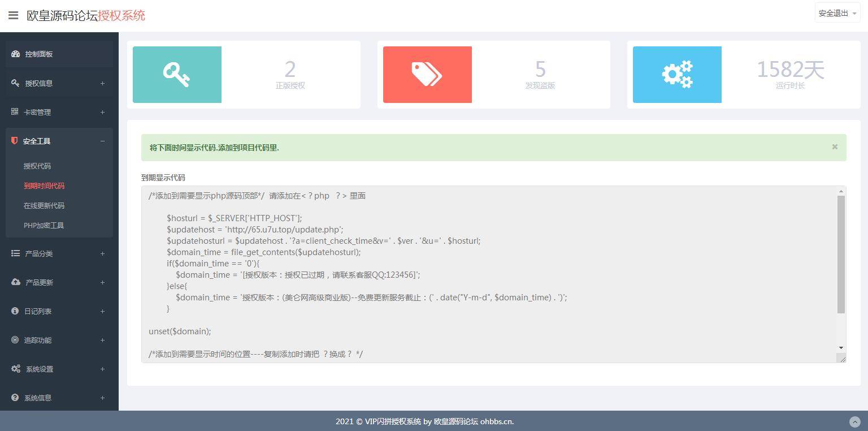This screenshot has width=868, height=431.
Task: Click the cloud icon beside 产品更新
Action: pos(15,282)
